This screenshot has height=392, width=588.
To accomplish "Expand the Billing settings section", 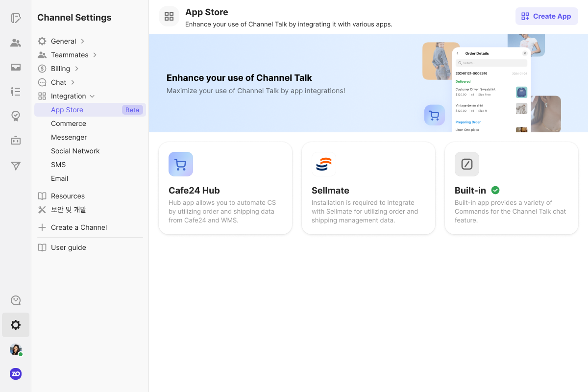I will [x=61, y=69].
